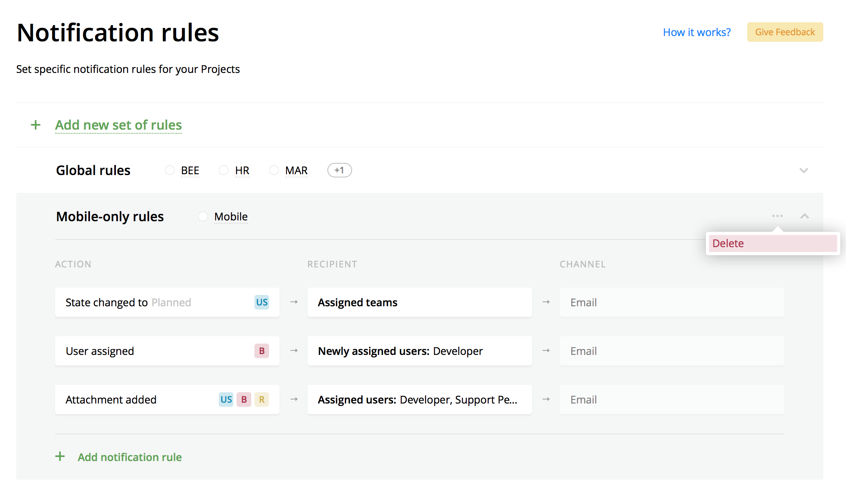This screenshot has height=504, width=846.
Task: Select the Mobile project radio button
Action: click(x=203, y=216)
